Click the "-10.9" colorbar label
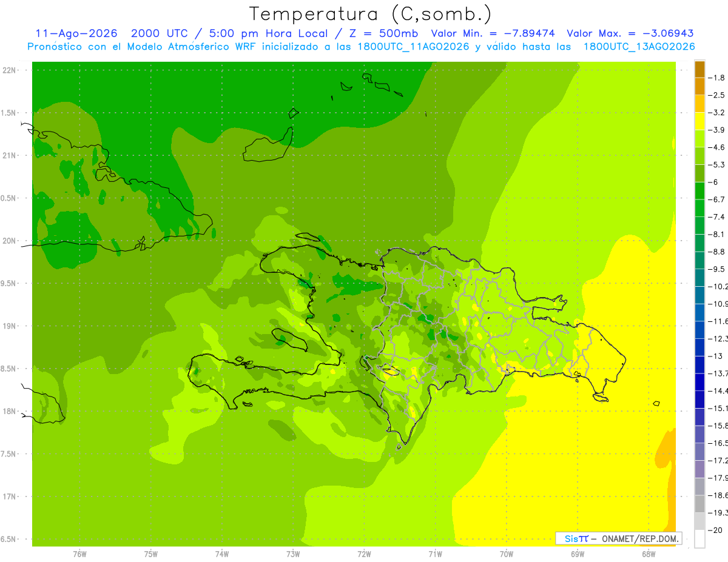 pos(718,304)
